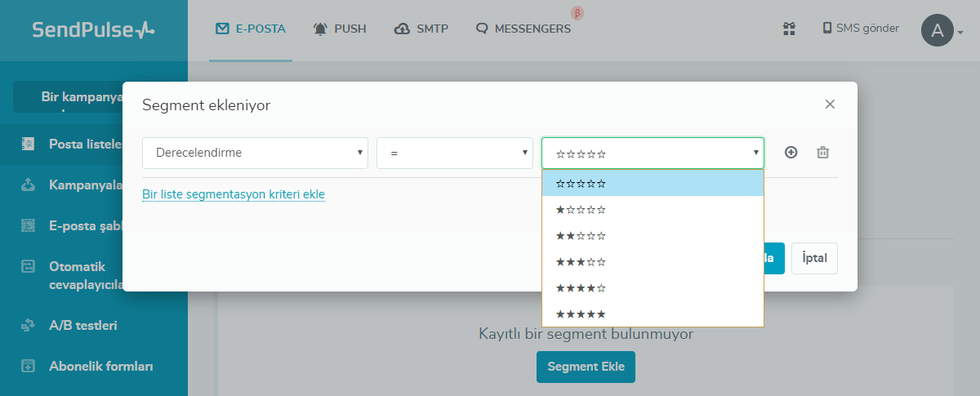Delete criterion using the trash icon
This screenshot has height=396, width=980.
[x=823, y=153]
